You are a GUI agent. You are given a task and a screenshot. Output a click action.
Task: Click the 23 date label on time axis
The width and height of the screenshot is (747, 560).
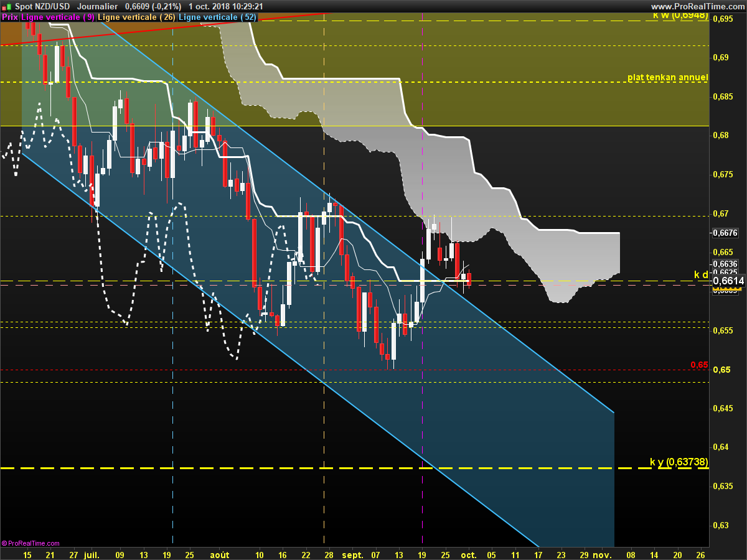(561, 554)
